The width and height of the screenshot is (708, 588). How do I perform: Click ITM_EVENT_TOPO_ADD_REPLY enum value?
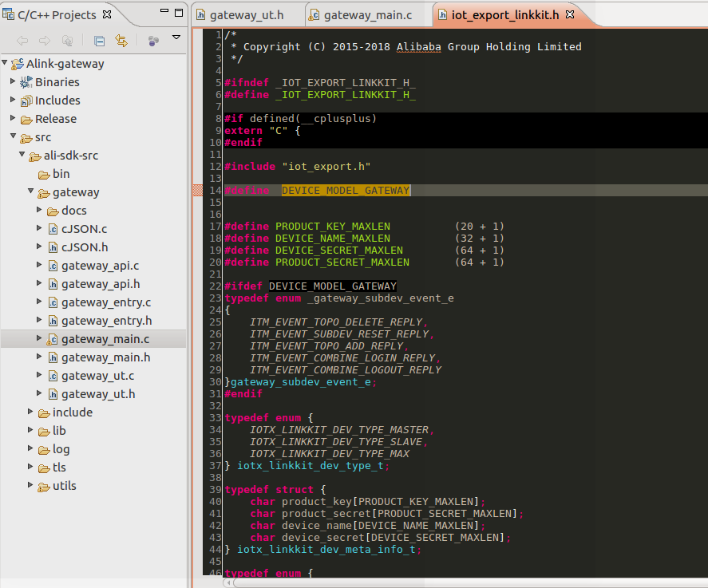tap(326, 346)
